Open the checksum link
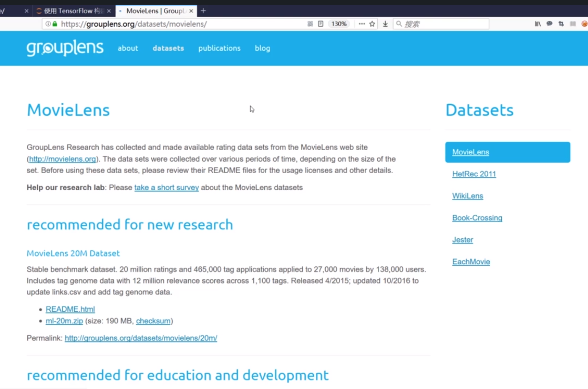 tap(153, 321)
